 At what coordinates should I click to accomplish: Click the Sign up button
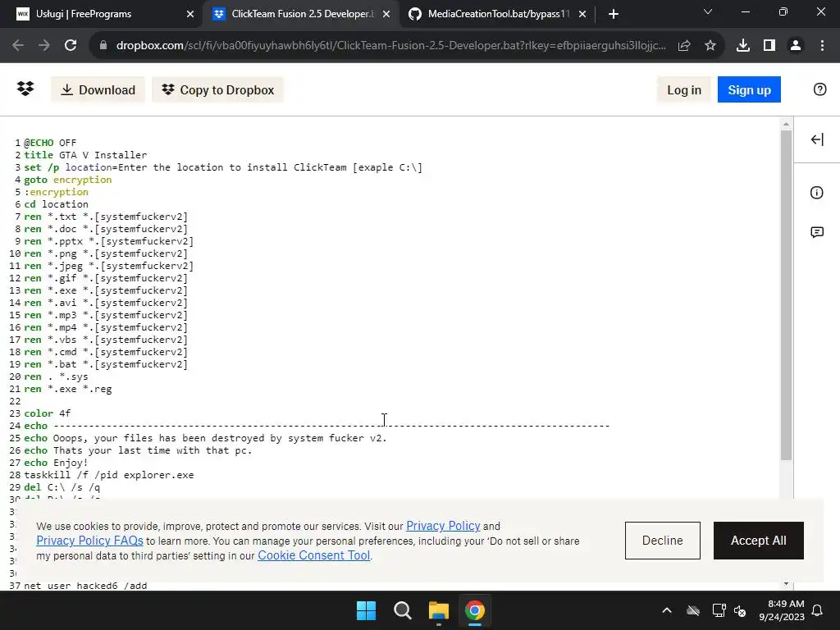coord(749,89)
